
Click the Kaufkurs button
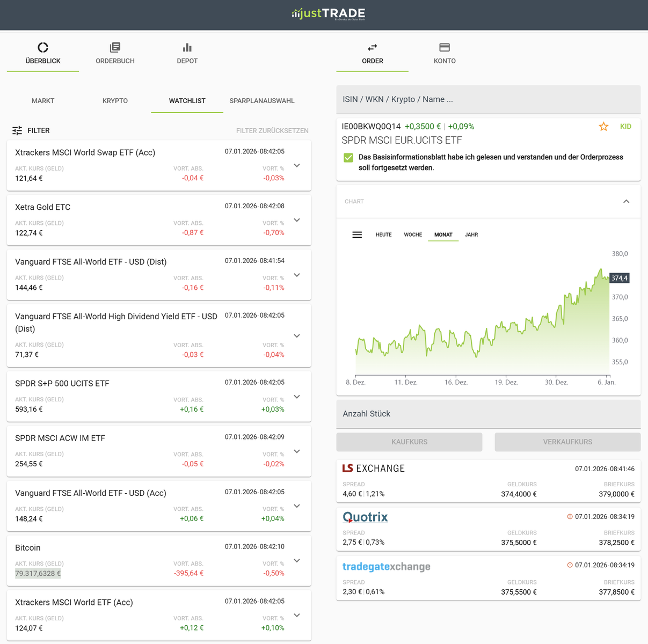click(409, 442)
